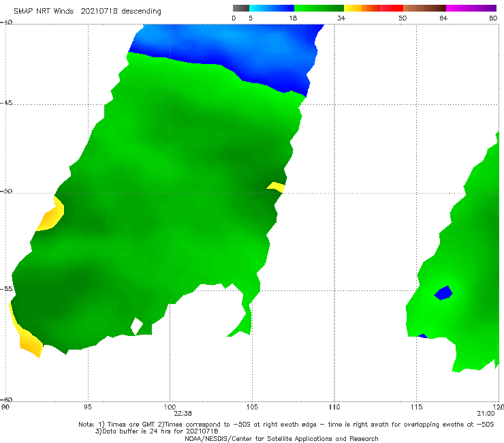The width and height of the screenshot is (504, 443).
Task: Click the red segment of the color bar
Action: [x=391, y=8]
